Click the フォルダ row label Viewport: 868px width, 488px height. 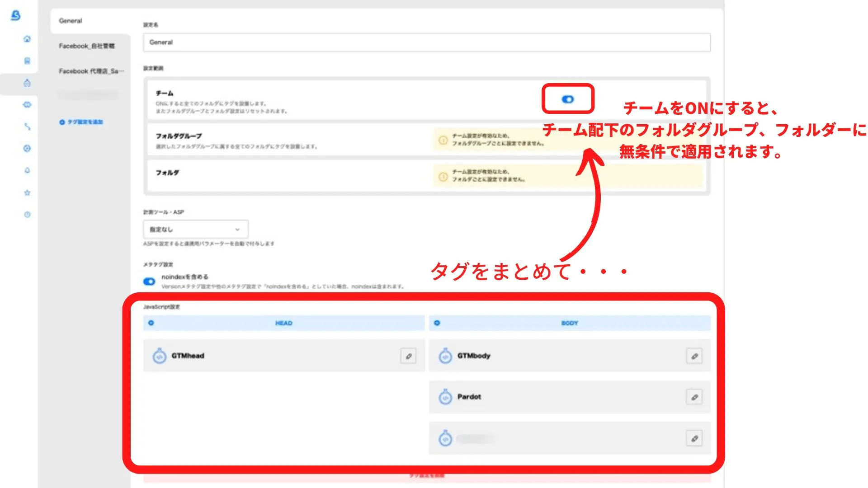[x=167, y=173]
